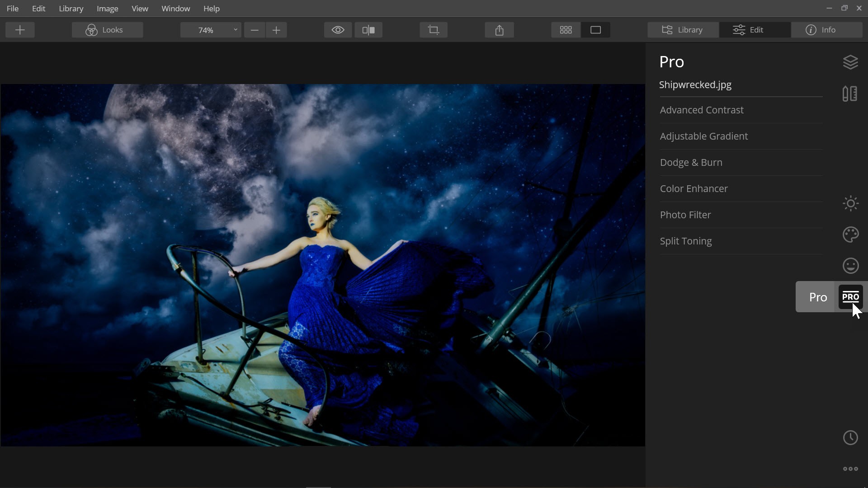Open the Canvas tools icon
Viewport: 868px width, 488px height.
pos(850,94)
